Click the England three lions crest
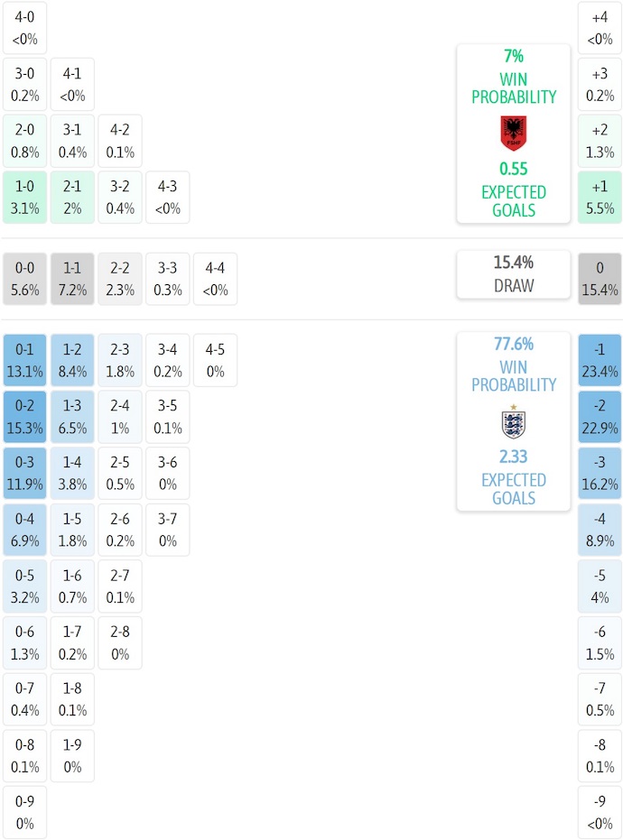This screenshot has height=840, width=623. click(x=514, y=421)
